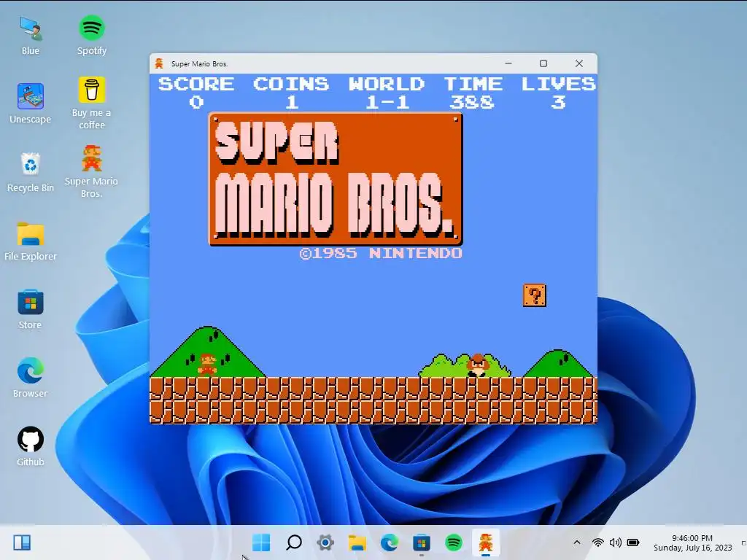The width and height of the screenshot is (747, 560).
Task: Open taskbar Search magnifier
Action: click(x=293, y=542)
